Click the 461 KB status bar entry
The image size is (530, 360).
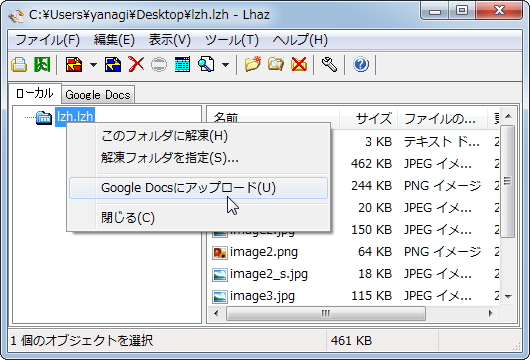352,341
